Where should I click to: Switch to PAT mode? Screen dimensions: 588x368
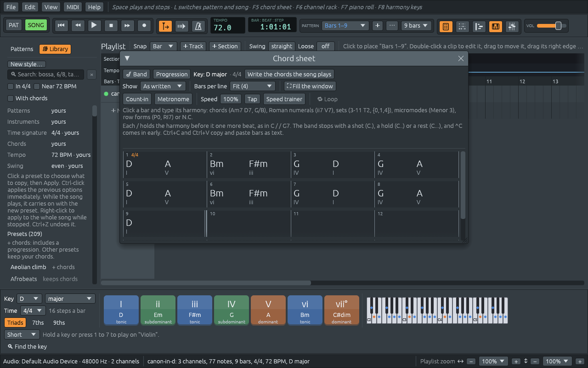point(14,25)
